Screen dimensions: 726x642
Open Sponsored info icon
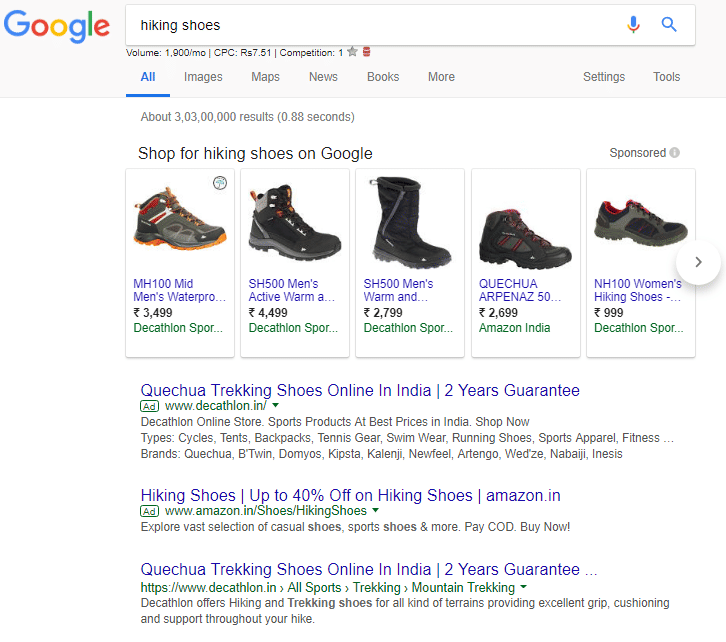[675, 152]
